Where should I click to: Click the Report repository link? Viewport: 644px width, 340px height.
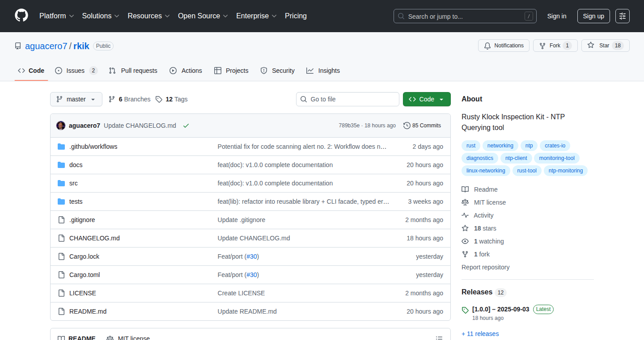tap(485, 267)
